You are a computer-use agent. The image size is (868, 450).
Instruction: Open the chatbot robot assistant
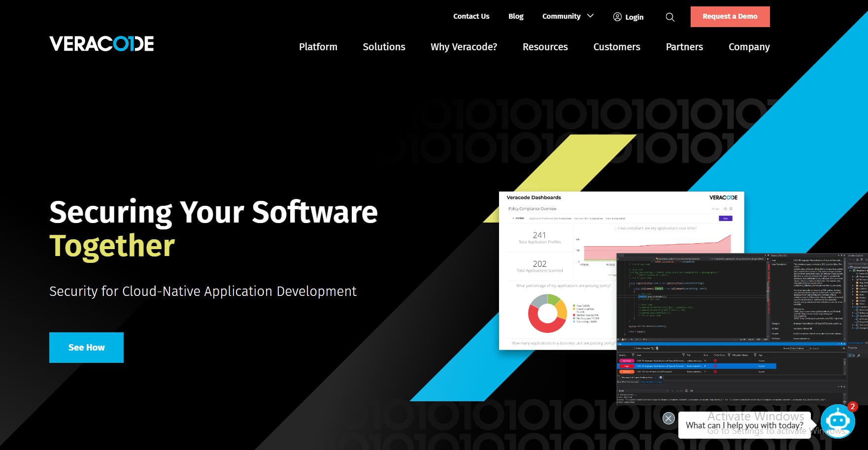point(838,421)
